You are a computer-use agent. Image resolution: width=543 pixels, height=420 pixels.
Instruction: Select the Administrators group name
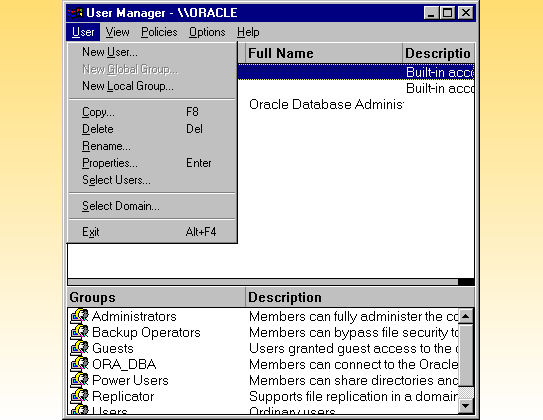134,316
